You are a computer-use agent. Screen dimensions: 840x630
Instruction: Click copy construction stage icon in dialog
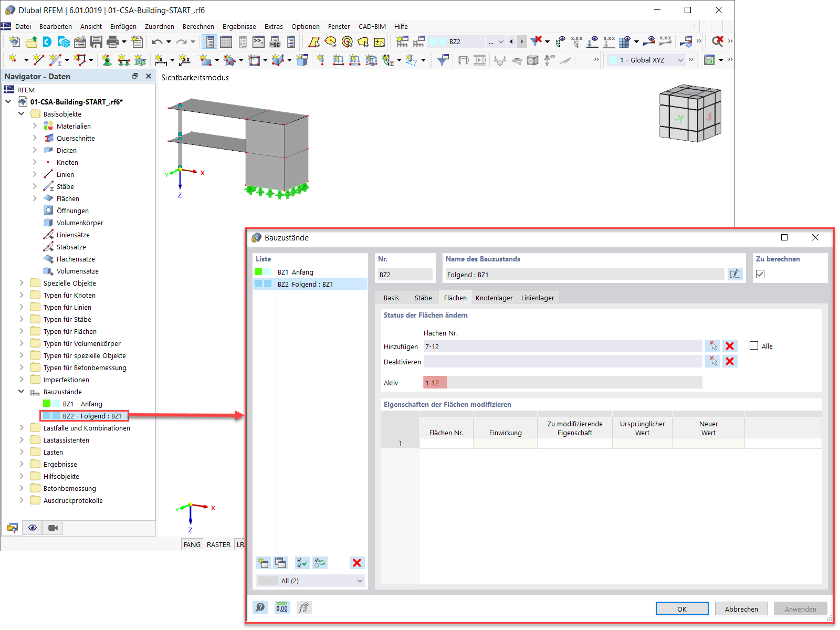[281, 563]
